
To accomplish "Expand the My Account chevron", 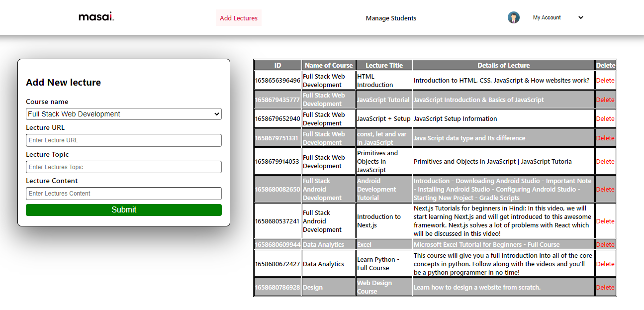I will point(580,18).
